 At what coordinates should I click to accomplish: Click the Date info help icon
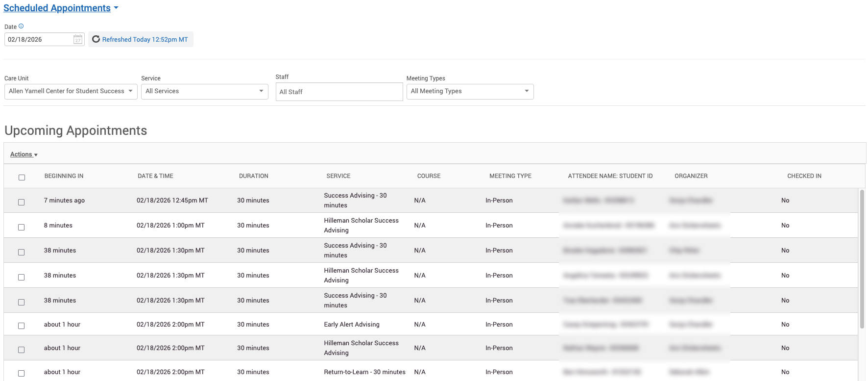(21, 26)
